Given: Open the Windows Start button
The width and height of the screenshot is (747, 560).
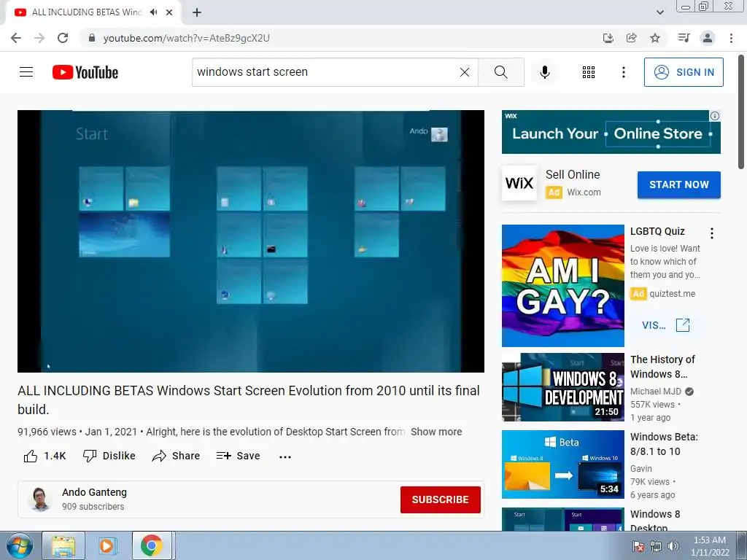Looking at the screenshot, I should (x=19, y=545).
